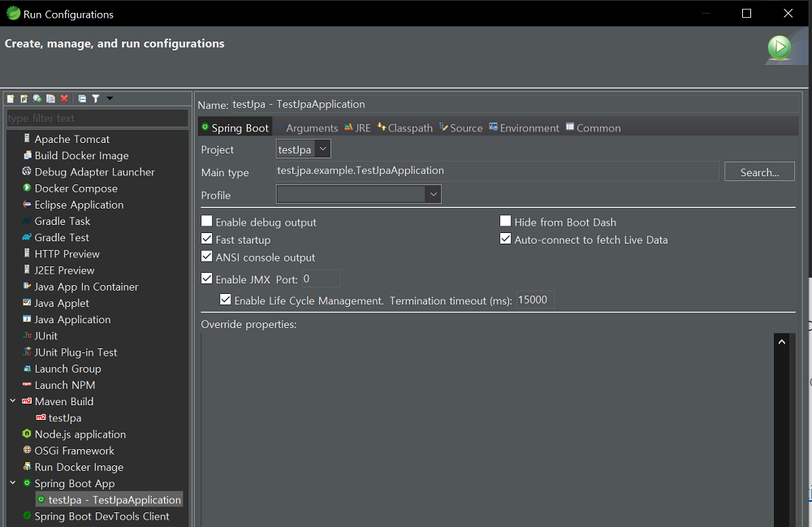
Task: Click the filter launch configurations funnel icon
Action: click(96, 99)
